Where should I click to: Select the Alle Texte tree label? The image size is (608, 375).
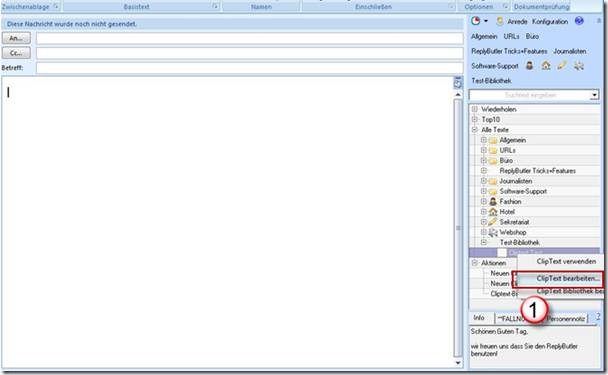pyautogui.click(x=495, y=130)
